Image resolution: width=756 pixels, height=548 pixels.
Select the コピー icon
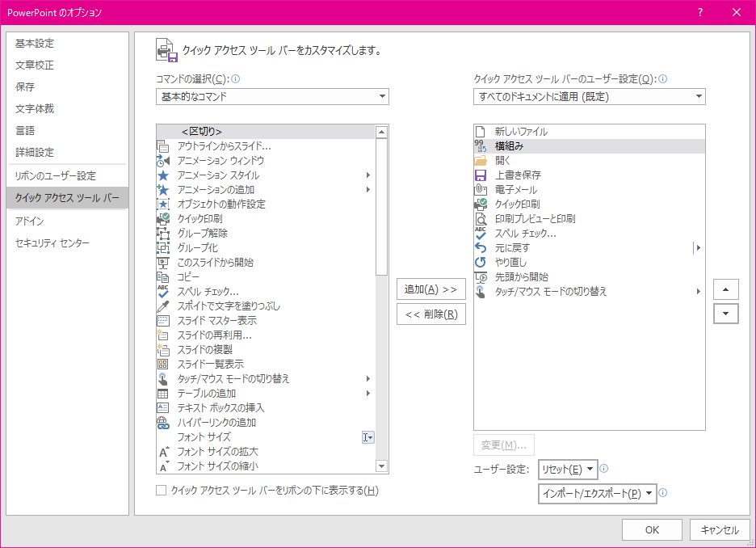(x=163, y=277)
